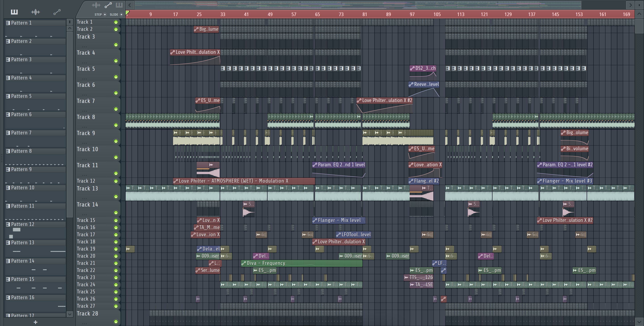The image size is (644, 326).
Task: Filter picker to show automation clips
Action: coord(57,12)
